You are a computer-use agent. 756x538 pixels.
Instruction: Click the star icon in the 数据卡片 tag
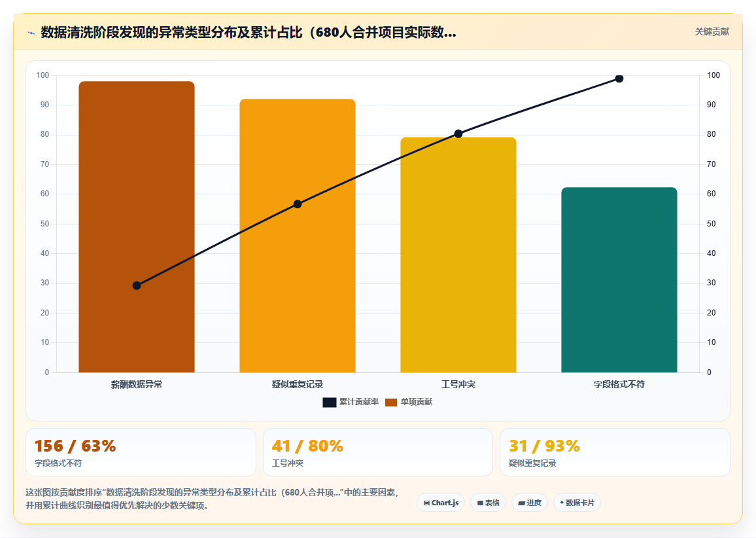pos(562,503)
